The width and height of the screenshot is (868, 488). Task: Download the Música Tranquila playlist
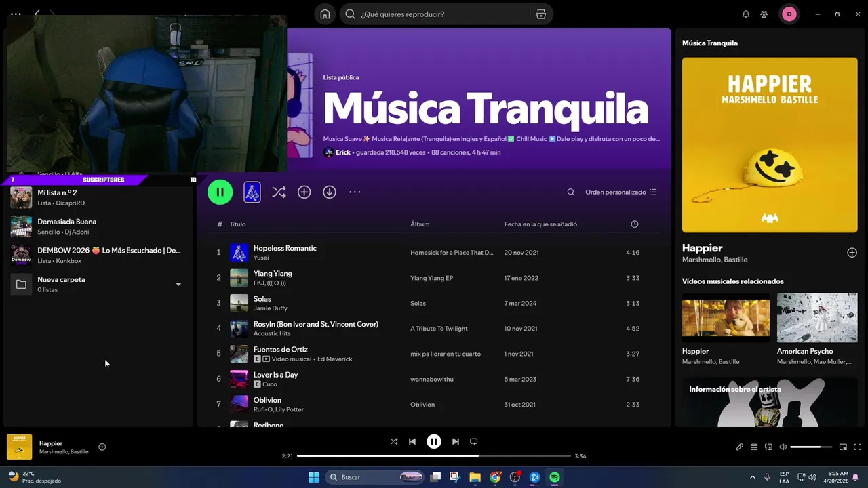330,192
